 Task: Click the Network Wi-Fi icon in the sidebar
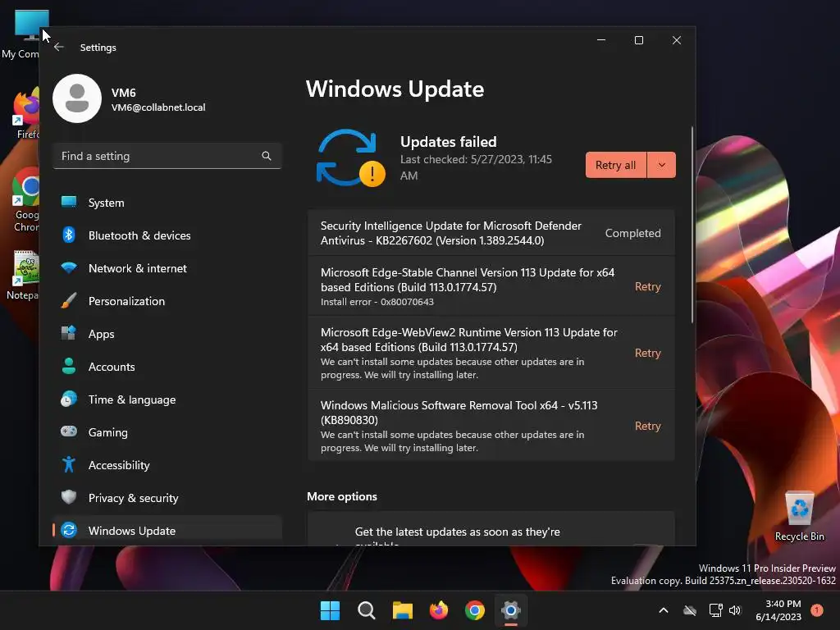click(69, 268)
